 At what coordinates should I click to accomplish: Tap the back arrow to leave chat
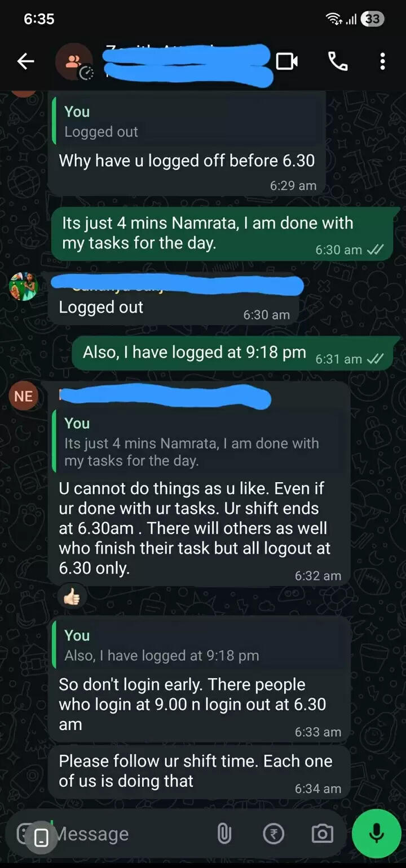25,61
